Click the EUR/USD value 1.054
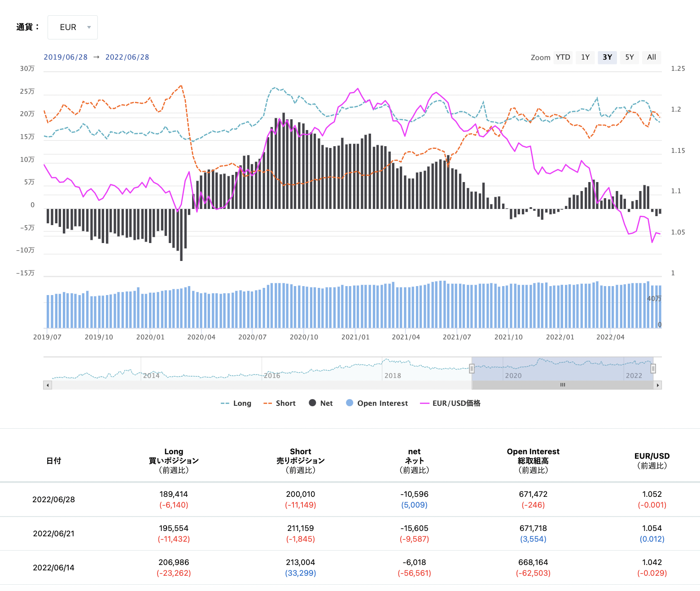700x591 pixels. [x=652, y=528]
